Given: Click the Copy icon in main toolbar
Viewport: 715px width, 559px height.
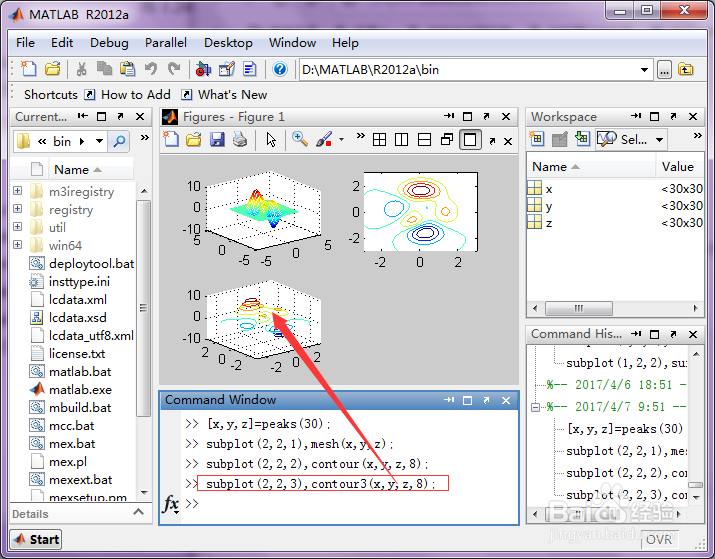Looking at the screenshot, I should point(104,69).
